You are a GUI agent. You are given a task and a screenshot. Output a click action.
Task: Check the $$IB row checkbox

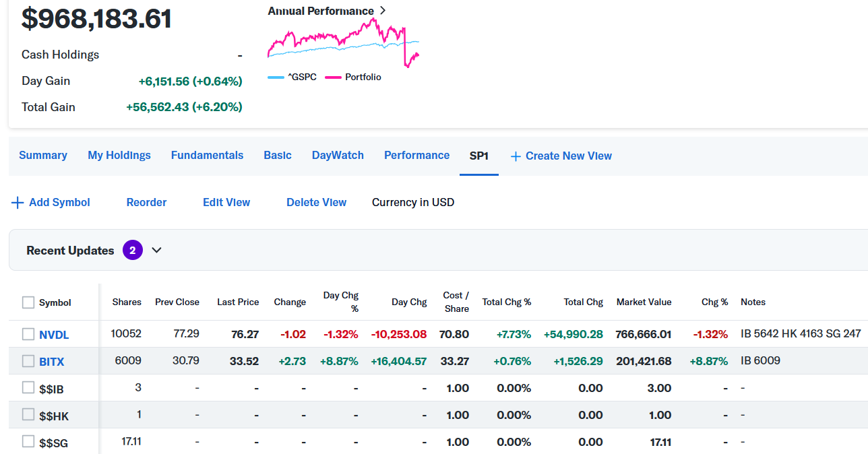(x=28, y=388)
